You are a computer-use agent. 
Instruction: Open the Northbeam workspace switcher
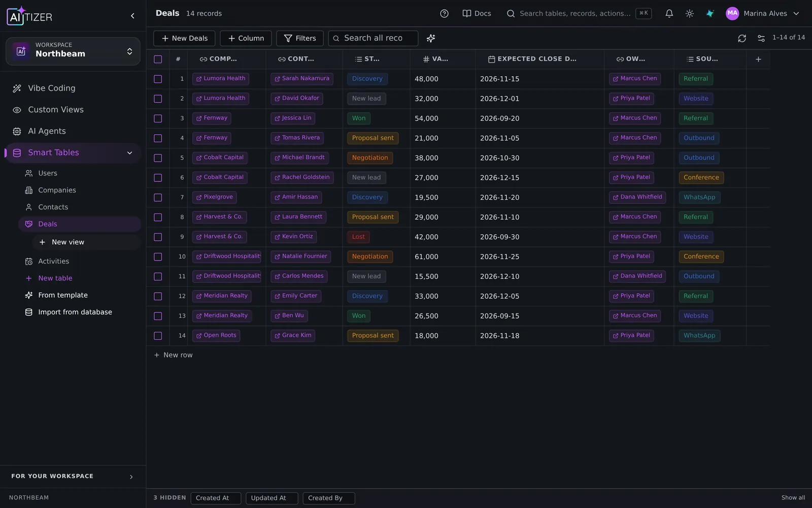[x=73, y=51]
